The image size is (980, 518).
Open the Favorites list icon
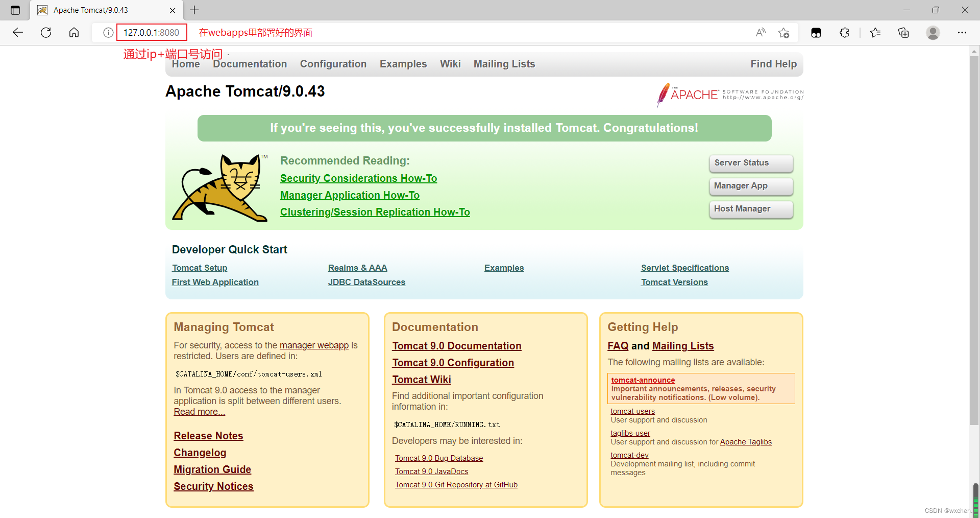pyautogui.click(x=875, y=33)
